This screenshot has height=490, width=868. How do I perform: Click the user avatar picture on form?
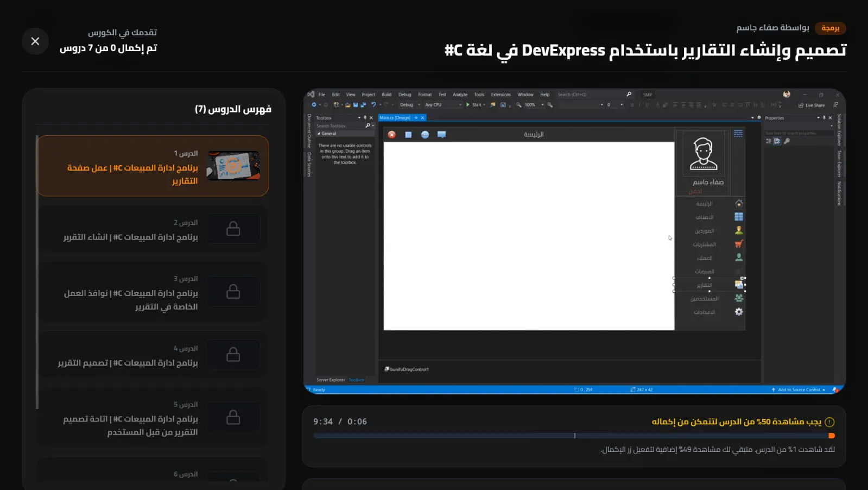pos(704,154)
